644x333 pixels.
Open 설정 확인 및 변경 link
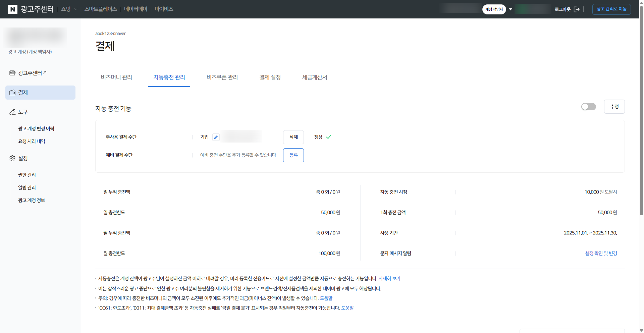coord(601,254)
